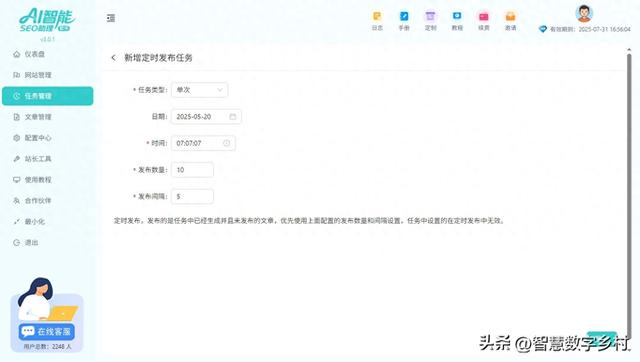Click the 定时发布 description note text
Image resolution: width=640 pixels, height=362 pixels.
point(309,221)
